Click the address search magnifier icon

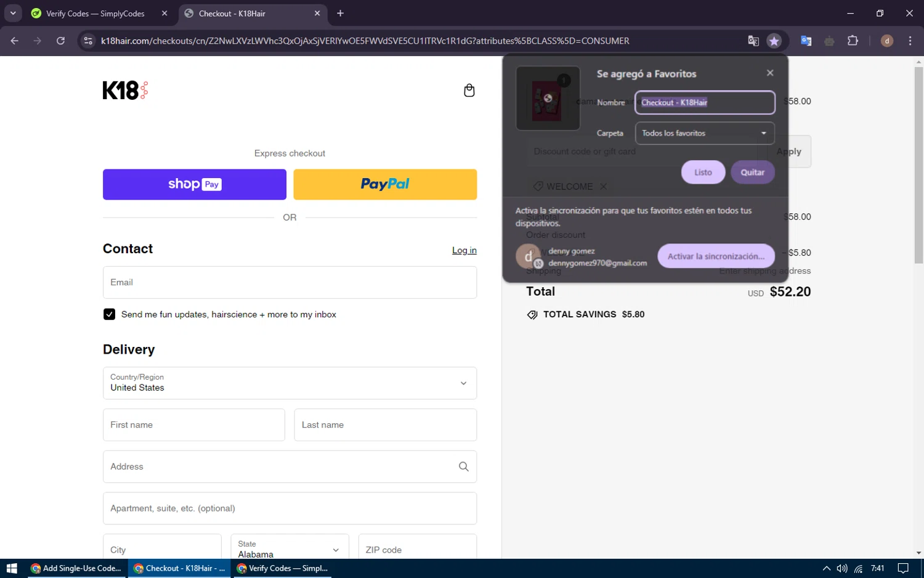464,466
